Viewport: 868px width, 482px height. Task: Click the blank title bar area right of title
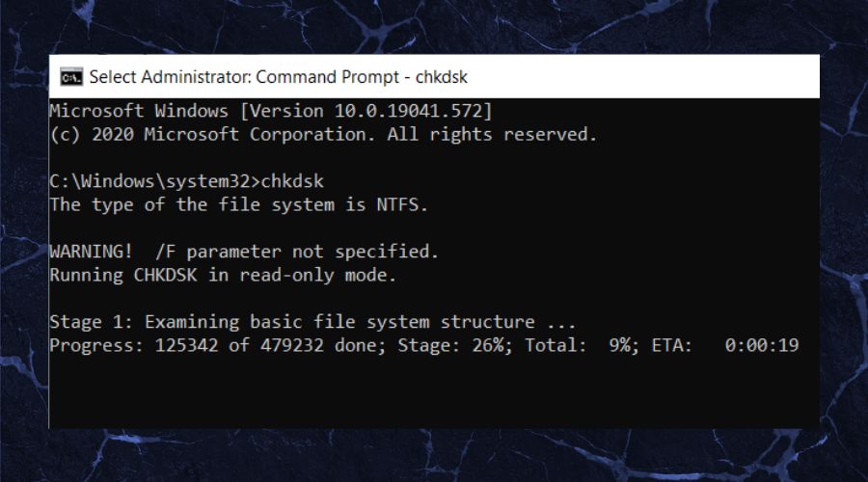[x=642, y=77]
